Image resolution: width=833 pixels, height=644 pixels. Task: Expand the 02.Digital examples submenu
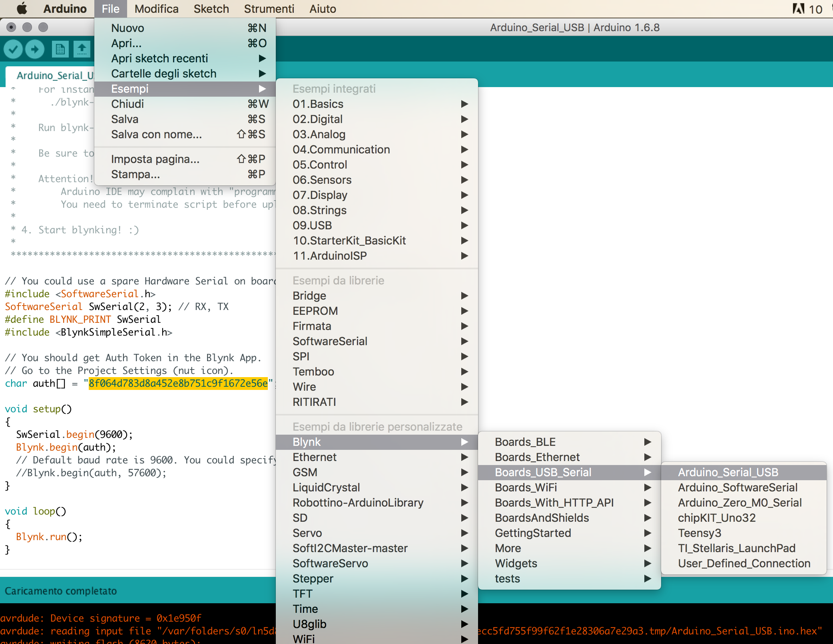pos(377,119)
